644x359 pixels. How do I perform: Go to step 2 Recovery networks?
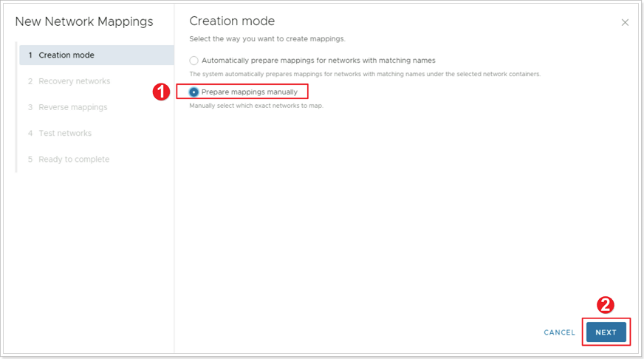[x=69, y=81]
